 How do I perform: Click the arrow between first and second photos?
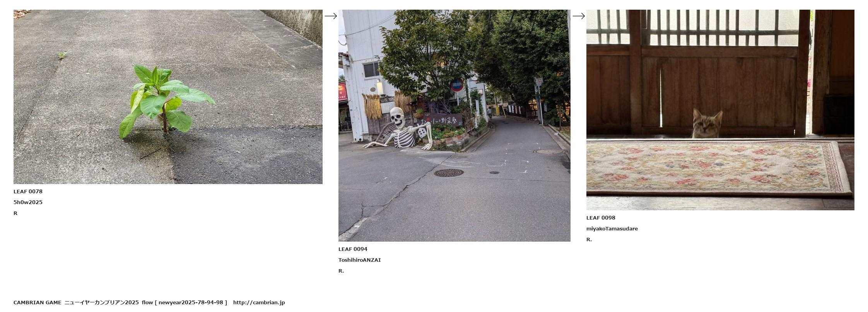(x=330, y=16)
